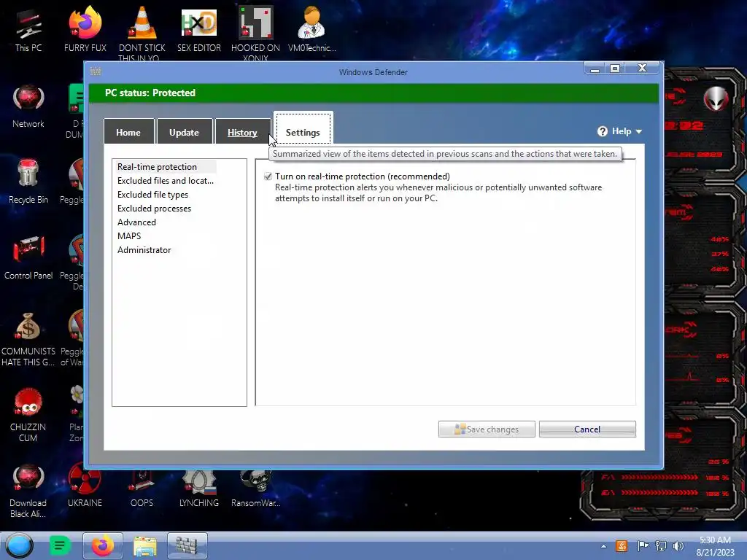Viewport: 747px width, 560px height.
Task: Select Excluded files and locations entry
Action: point(166,181)
